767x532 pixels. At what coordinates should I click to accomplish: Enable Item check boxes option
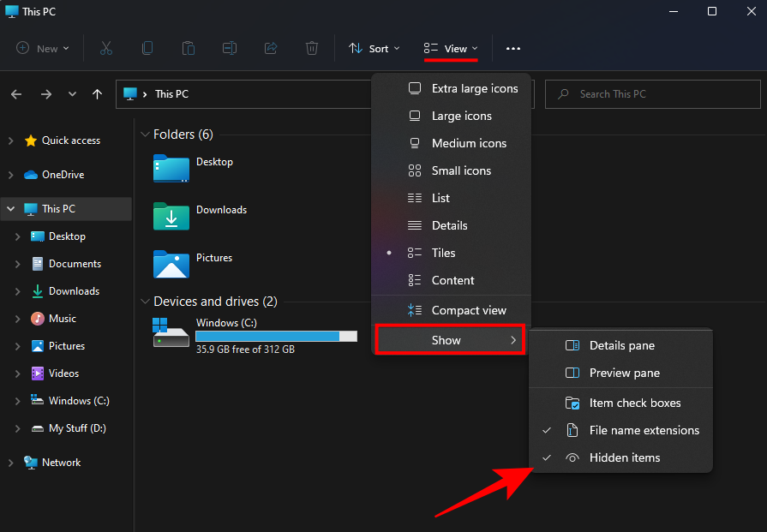click(x=634, y=403)
